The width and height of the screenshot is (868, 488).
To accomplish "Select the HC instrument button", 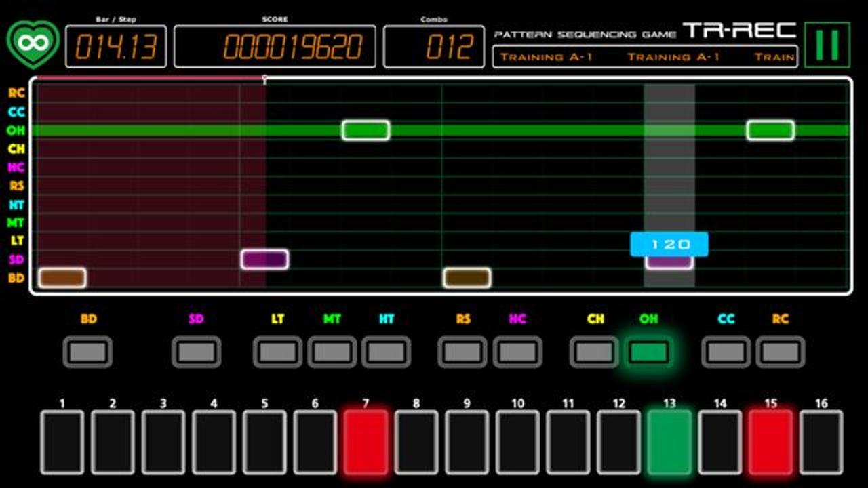I will (x=517, y=352).
